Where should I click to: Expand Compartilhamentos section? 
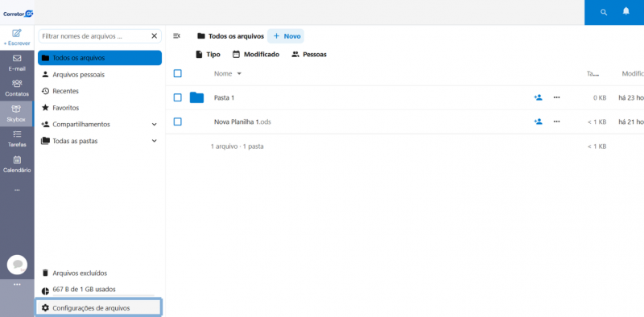[154, 125]
